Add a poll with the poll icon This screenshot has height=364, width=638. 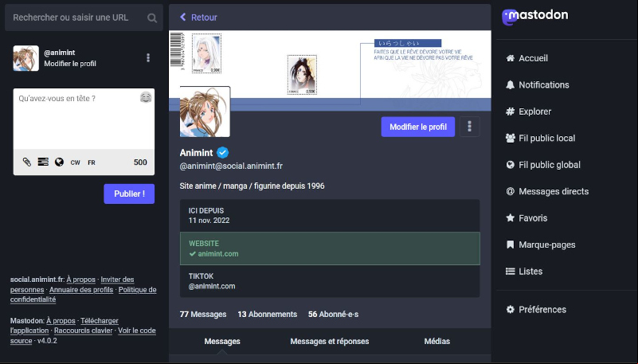(43, 162)
